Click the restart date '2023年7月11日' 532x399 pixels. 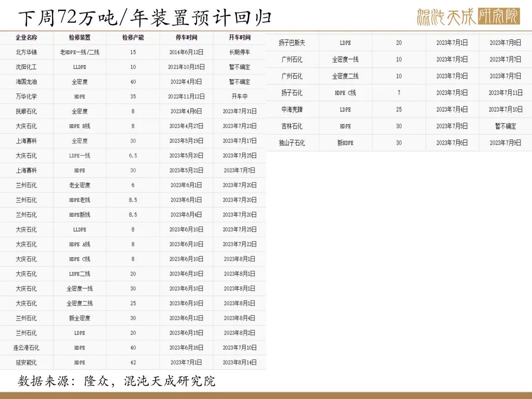coord(505,93)
